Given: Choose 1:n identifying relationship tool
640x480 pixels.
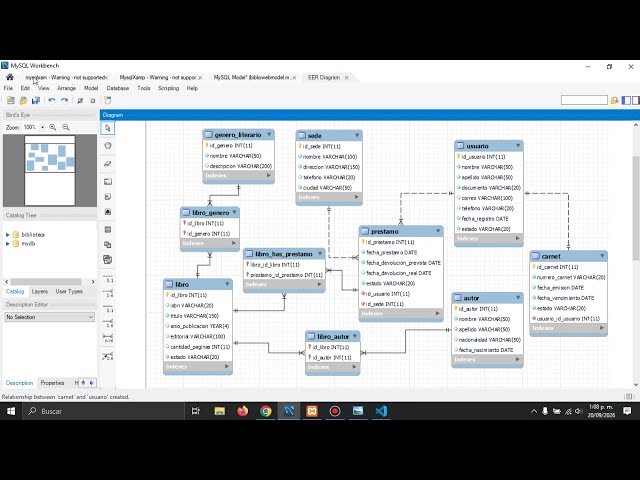Looking at the screenshot, I should 108,323.
